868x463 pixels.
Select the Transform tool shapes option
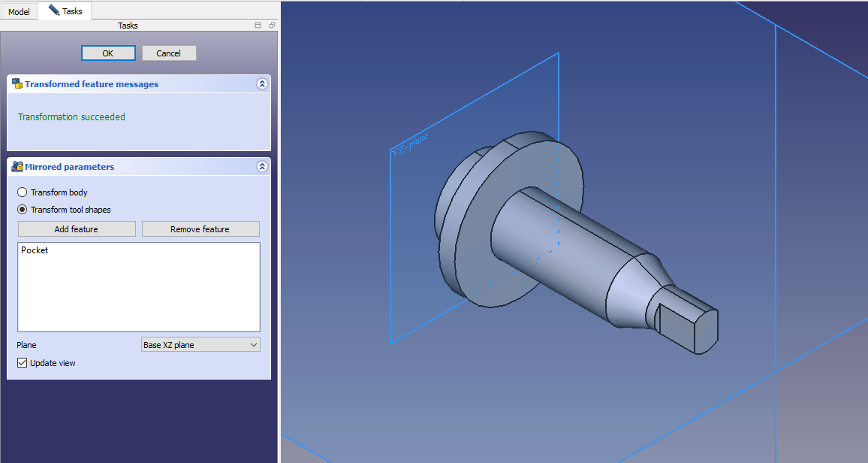tap(23, 210)
